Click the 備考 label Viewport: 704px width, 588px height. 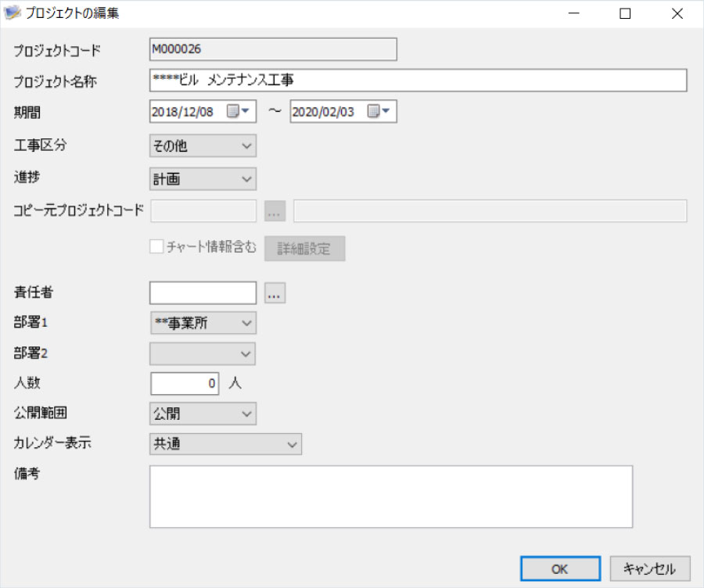[x=27, y=474]
